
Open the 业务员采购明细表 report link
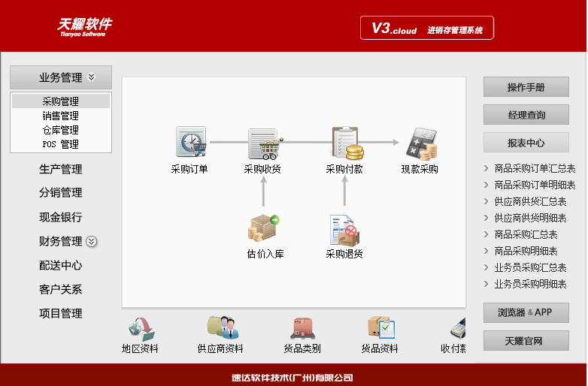(x=530, y=284)
